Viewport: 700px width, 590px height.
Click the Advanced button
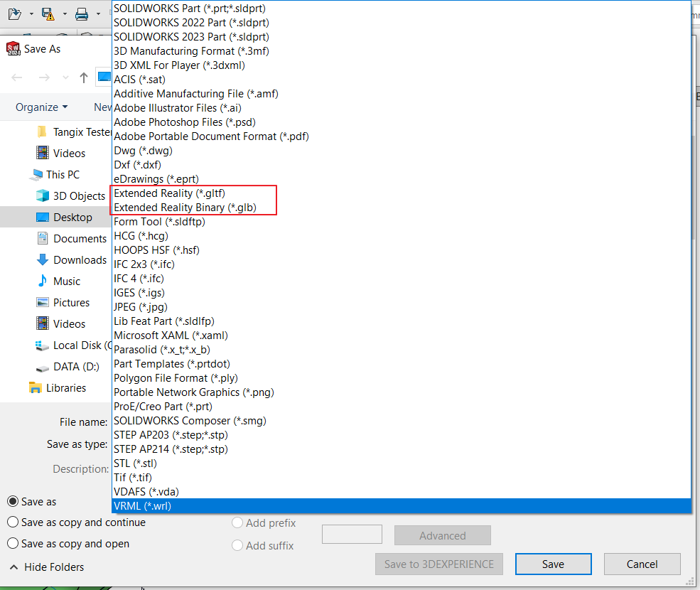click(x=443, y=535)
